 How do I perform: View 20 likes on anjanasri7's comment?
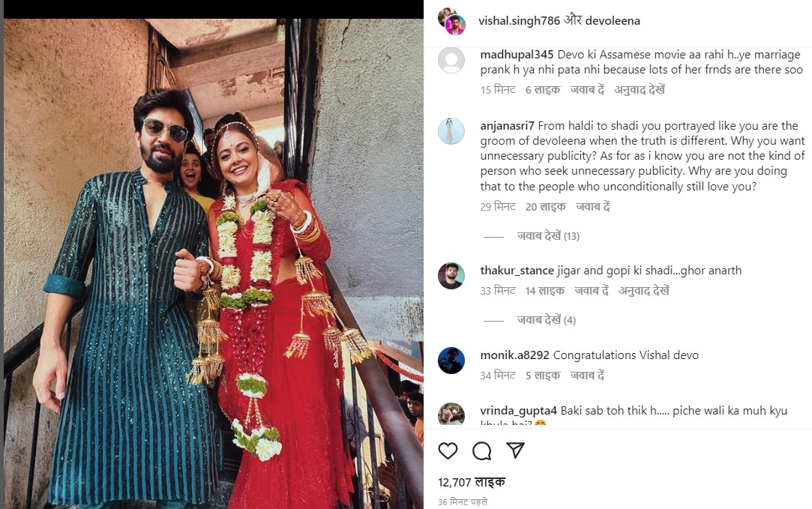coord(545,207)
